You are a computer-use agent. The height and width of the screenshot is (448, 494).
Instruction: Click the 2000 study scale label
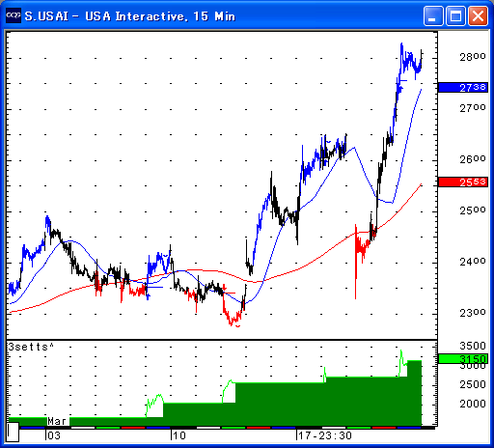tap(473, 404)
